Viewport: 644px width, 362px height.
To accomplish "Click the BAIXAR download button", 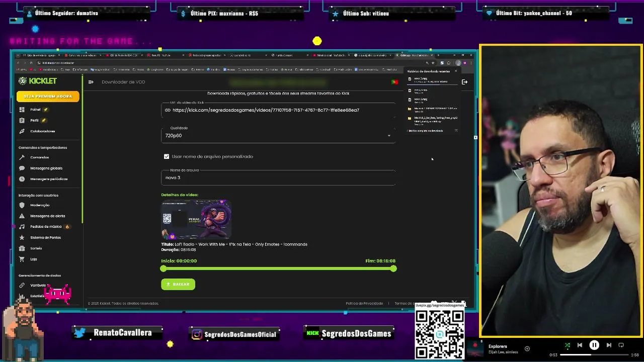I will [x=178, y=284].
